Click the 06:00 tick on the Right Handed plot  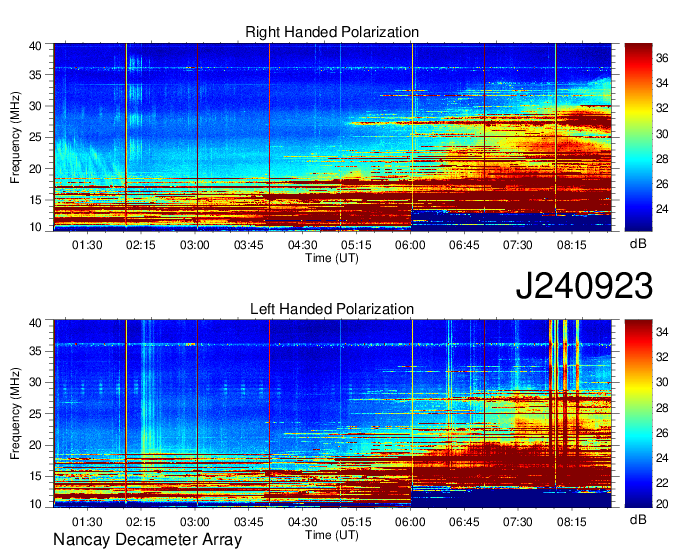click(x=410, y=245)
